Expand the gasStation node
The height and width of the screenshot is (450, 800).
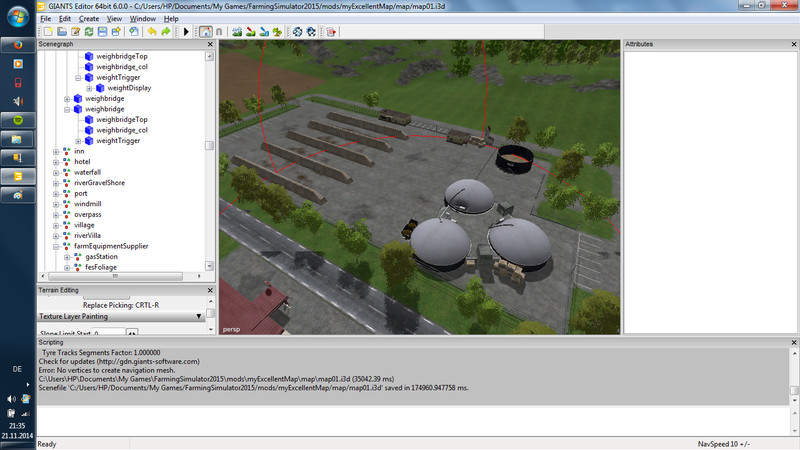(x=67, y=257)
